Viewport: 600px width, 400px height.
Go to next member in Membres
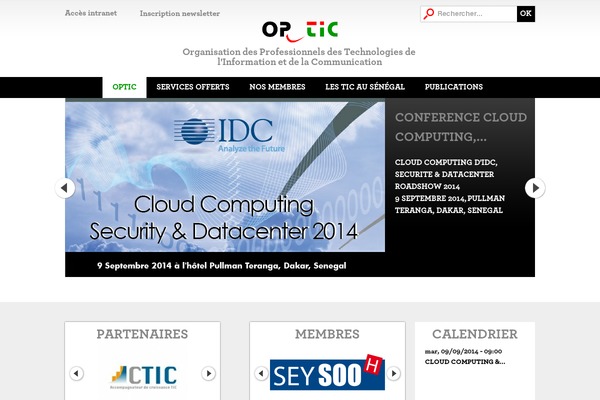pyautogui.click(x=394, y=373)
